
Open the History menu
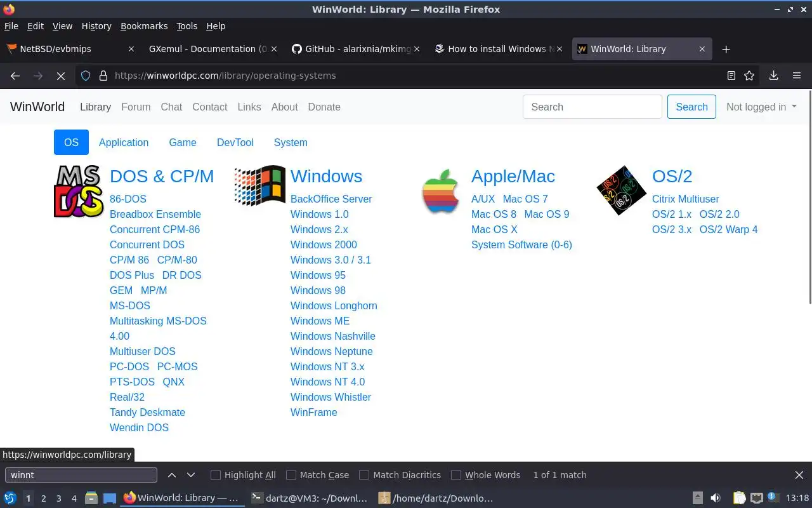pos(96,26)
